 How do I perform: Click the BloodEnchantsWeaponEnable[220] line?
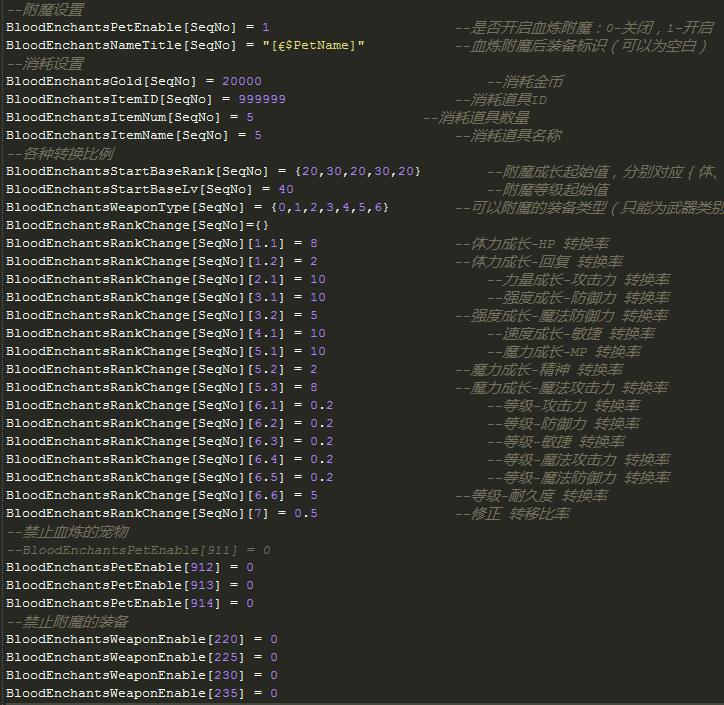coord(141,639)
